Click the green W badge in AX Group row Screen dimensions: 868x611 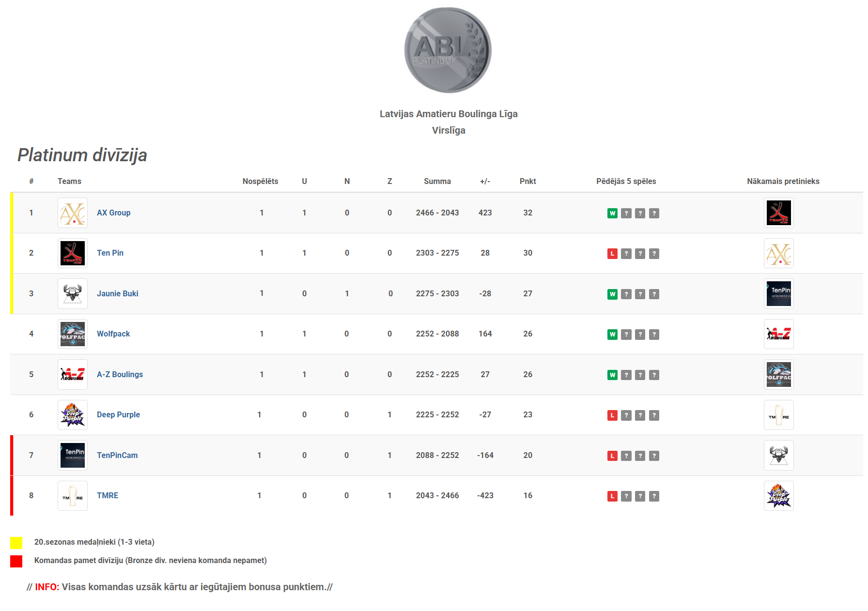[x=612, y=214]
